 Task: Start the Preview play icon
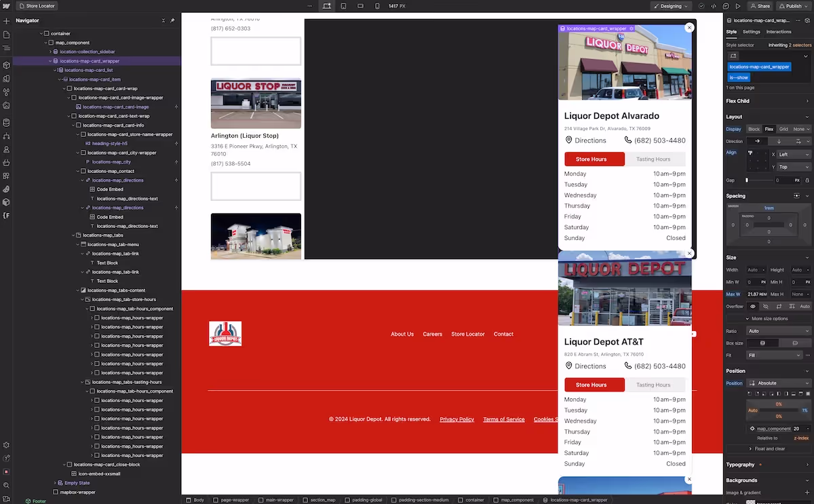[x=738, y=6]
